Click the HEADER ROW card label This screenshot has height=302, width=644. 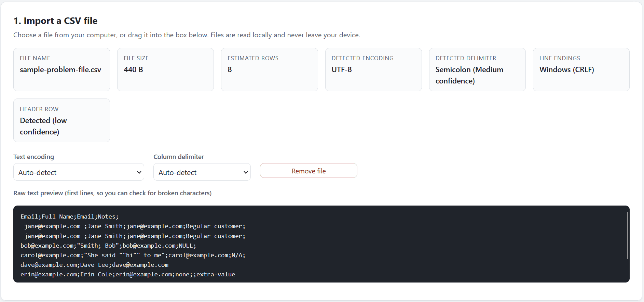pos(39,109)
